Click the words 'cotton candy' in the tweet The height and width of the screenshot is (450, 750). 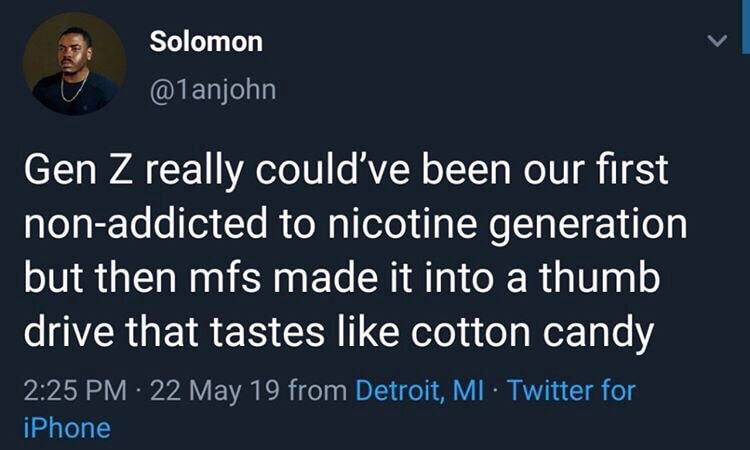click(558, 328)
